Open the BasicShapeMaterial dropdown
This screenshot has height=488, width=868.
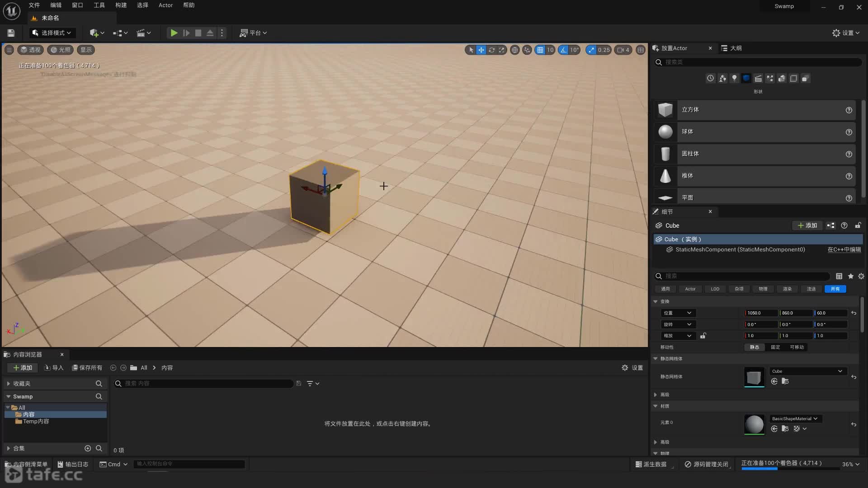pyautogui.click(x=795, y=418)
